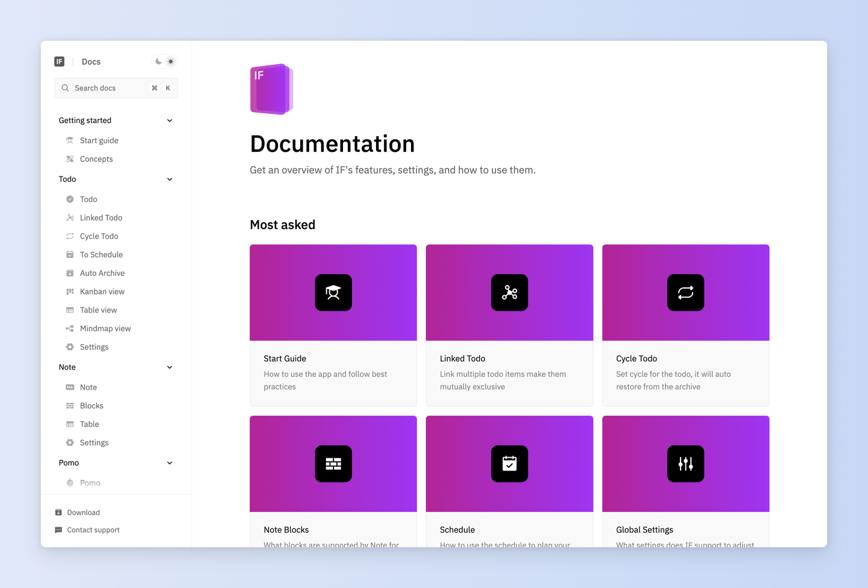Collapse the Getting started section chevron
The height and width of the screenshot is (588, 868).
(x=169, y=120)
